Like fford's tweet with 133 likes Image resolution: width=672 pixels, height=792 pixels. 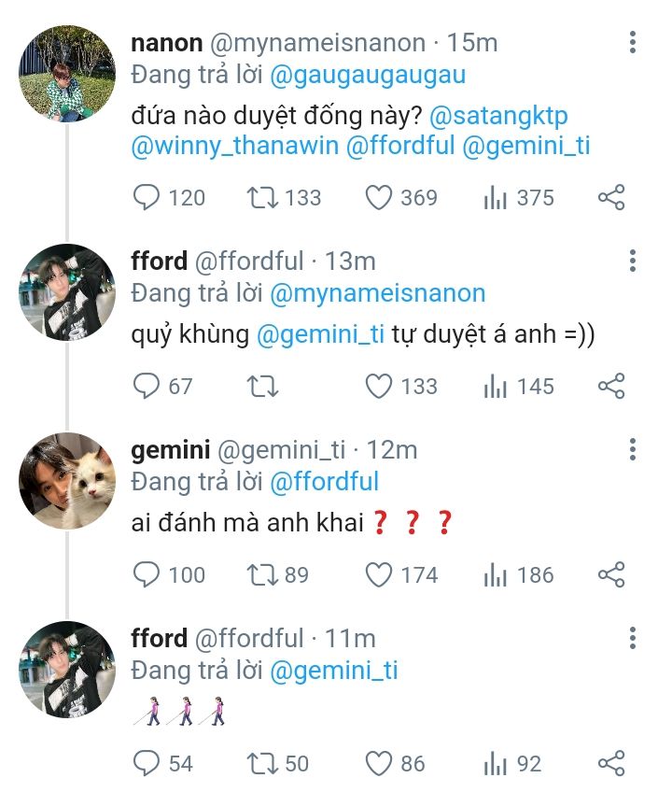[x=377, y=386]
